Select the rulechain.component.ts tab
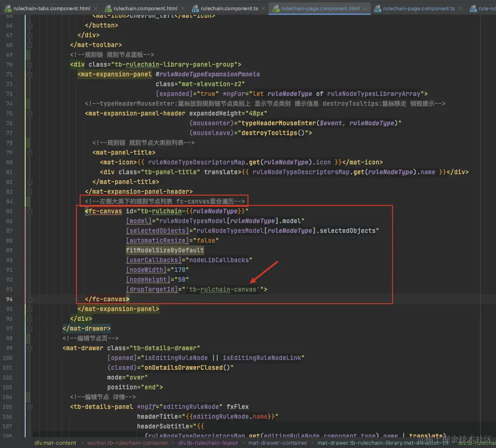This screenshot has width=496, height=448. click(229, 8)
